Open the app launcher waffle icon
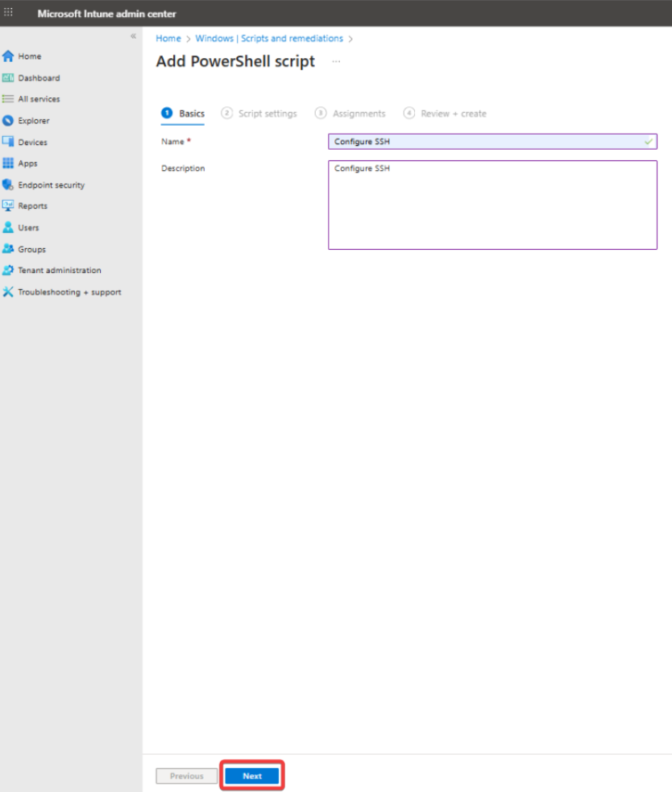 click(x=9, y=14)
